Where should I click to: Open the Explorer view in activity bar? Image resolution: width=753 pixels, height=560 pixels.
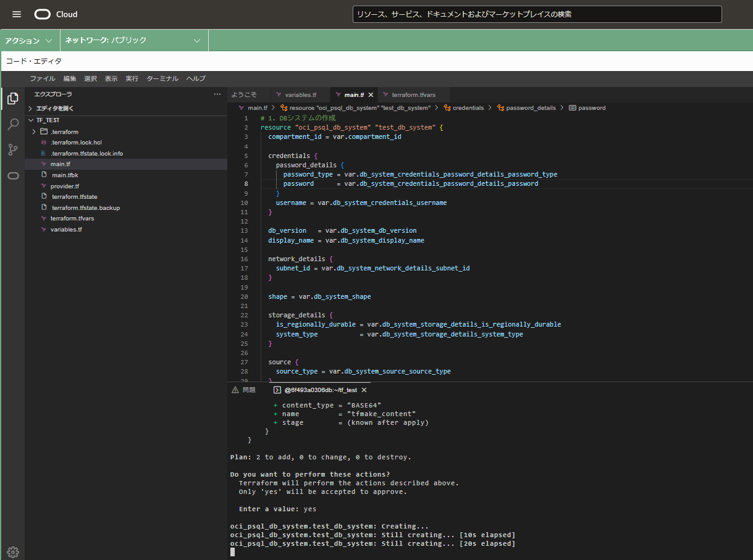tap(13, 99)
